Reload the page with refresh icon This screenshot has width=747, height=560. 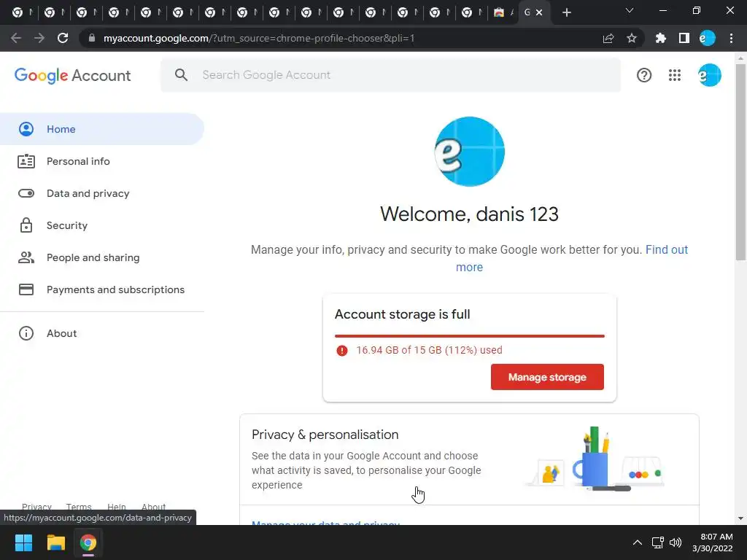pyautogui.click(x=63, y=38)
